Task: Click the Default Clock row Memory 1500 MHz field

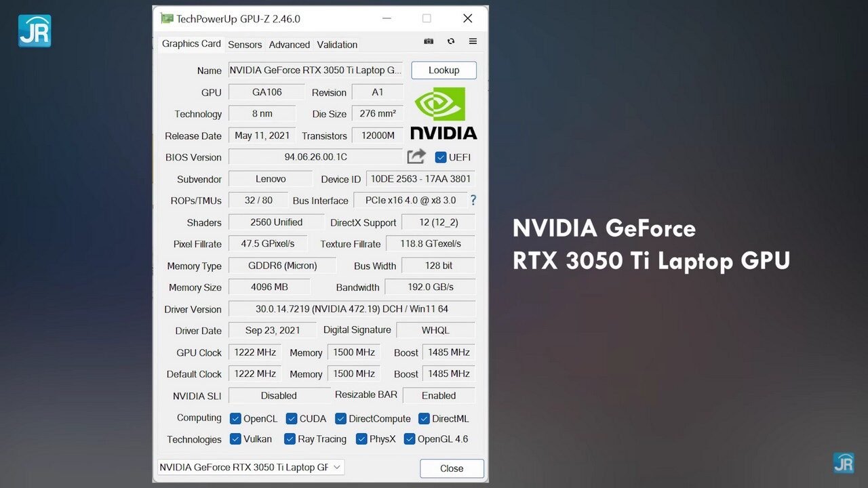Action: coord(354,373)
